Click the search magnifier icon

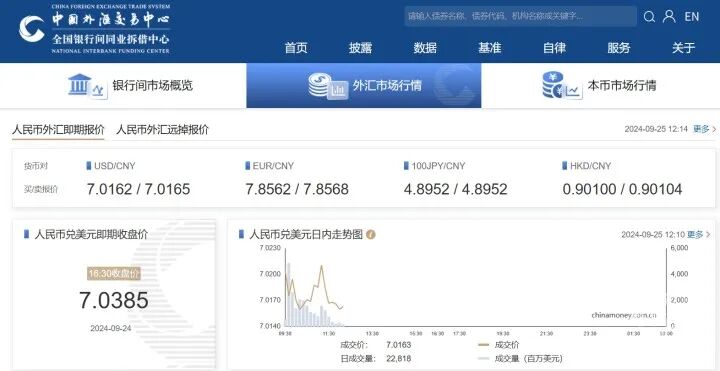649,17
